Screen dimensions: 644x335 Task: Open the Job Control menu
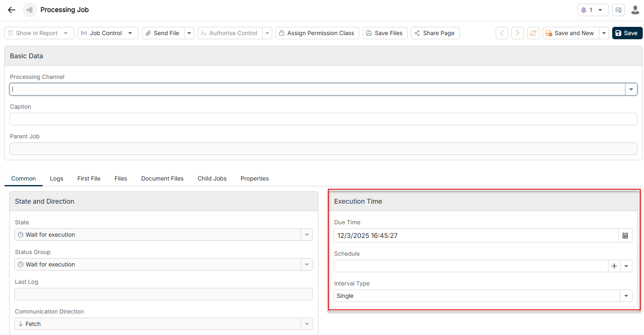pos(107,33)
